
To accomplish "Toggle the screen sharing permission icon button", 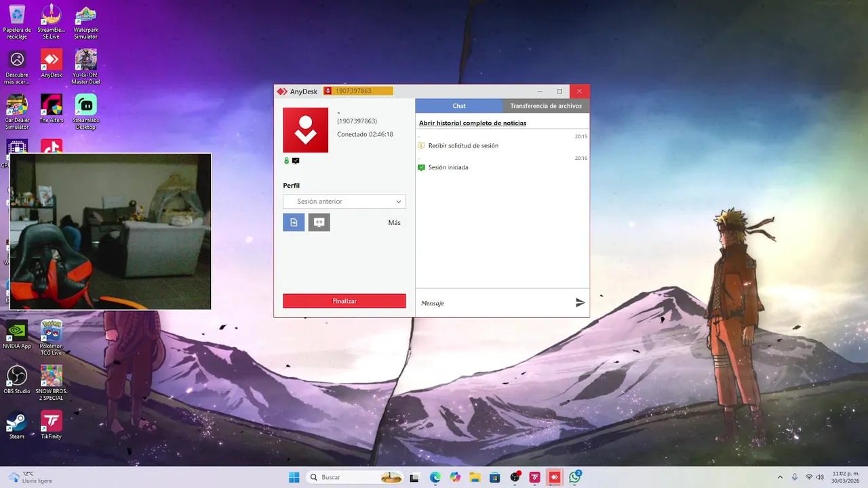I will 319,222.
